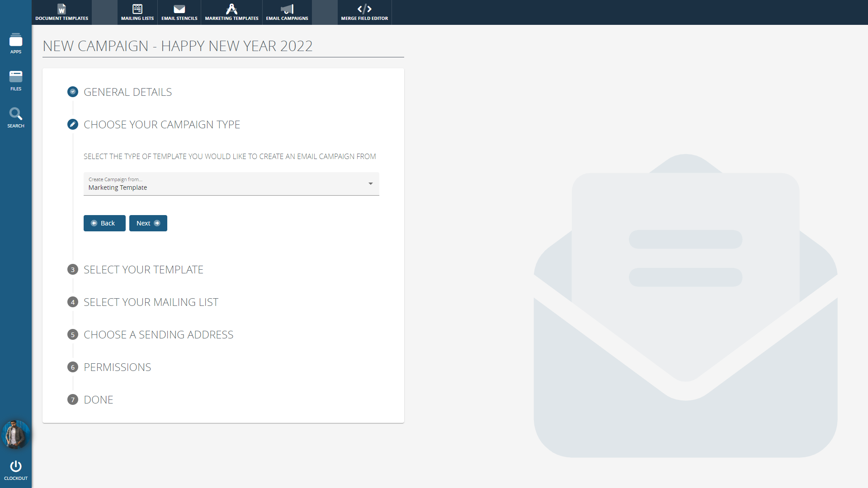The image size is (868, 488).
Task: Open Select Your Mailing List step
Action: 151,302
